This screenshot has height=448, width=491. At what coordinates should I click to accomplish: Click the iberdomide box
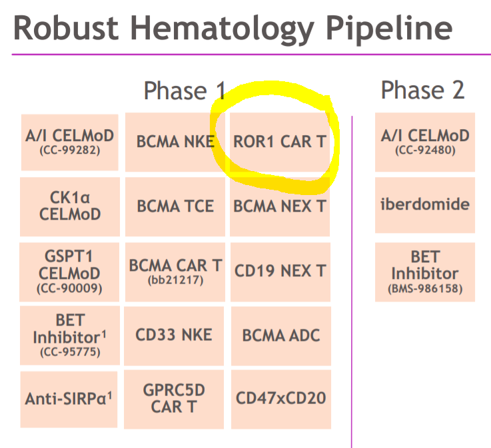(x=425, y=205)
